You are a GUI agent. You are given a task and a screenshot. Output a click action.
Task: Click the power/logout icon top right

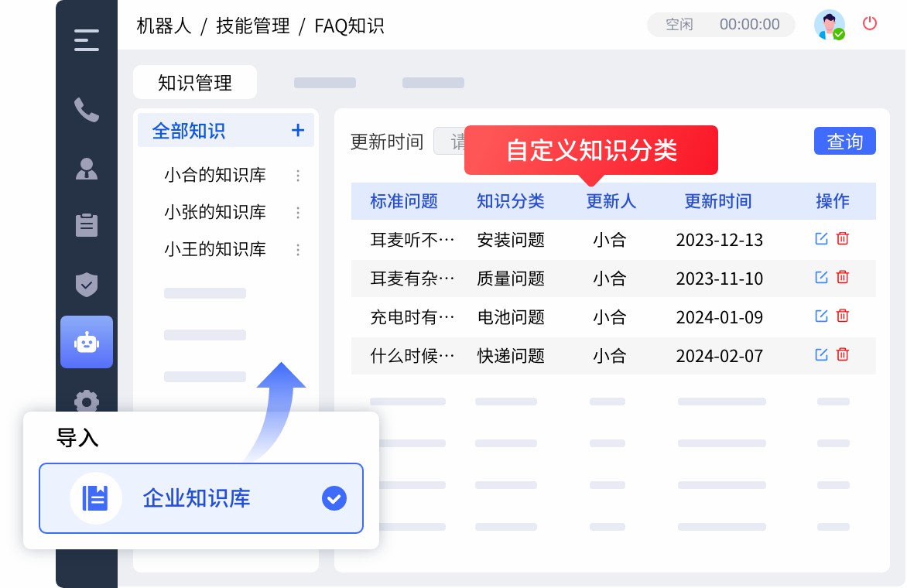[x=870, y=24]
